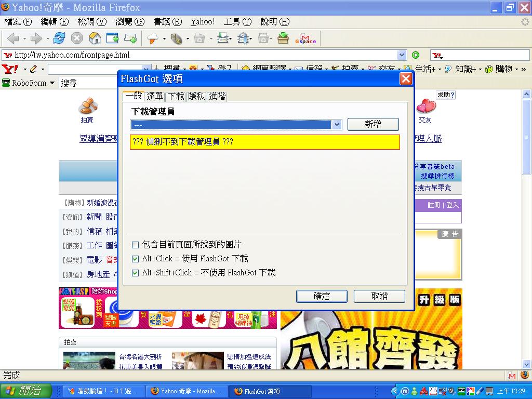This screenshot has width=532, height=399.
Task: Enable 包含目前頁面所找到的圖片 checkbox
Action: pos(136,245)
